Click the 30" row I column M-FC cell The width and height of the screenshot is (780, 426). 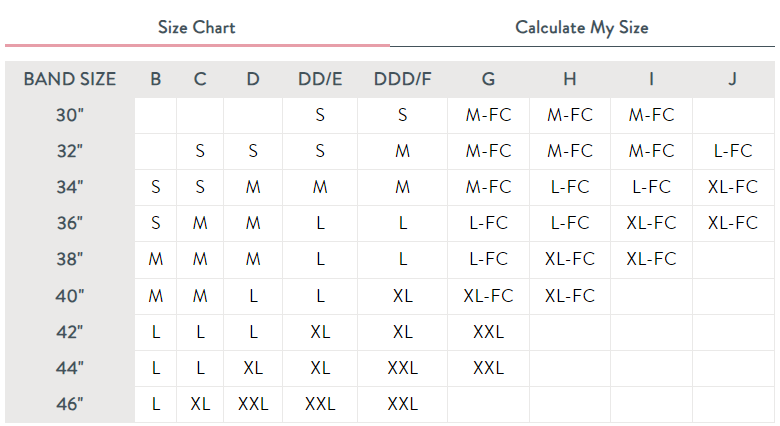[x=651, y=115]
